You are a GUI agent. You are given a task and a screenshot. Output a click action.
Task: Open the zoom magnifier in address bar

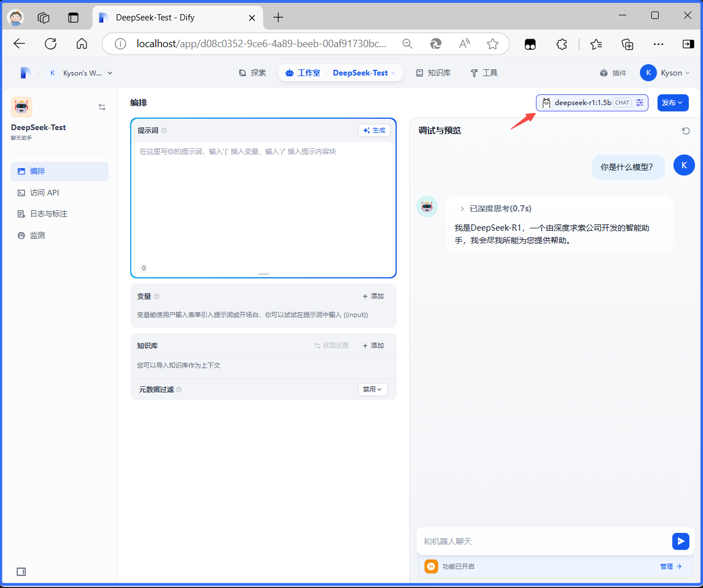pos(407,44)
